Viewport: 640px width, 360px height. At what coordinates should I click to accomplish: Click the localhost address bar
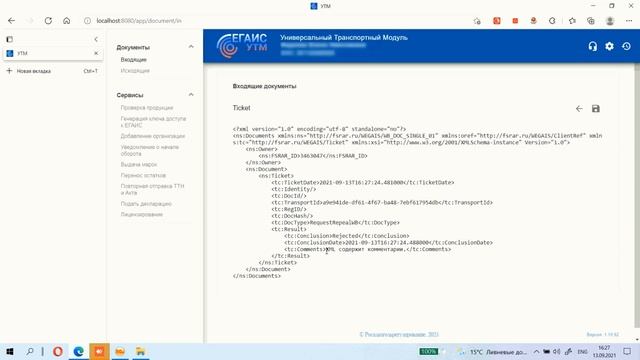139,21
